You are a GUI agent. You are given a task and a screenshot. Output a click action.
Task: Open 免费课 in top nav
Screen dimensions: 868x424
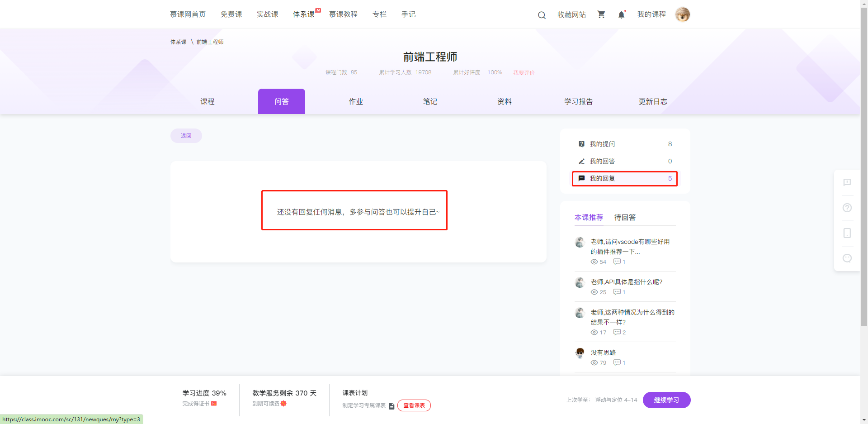pos(231,14)
